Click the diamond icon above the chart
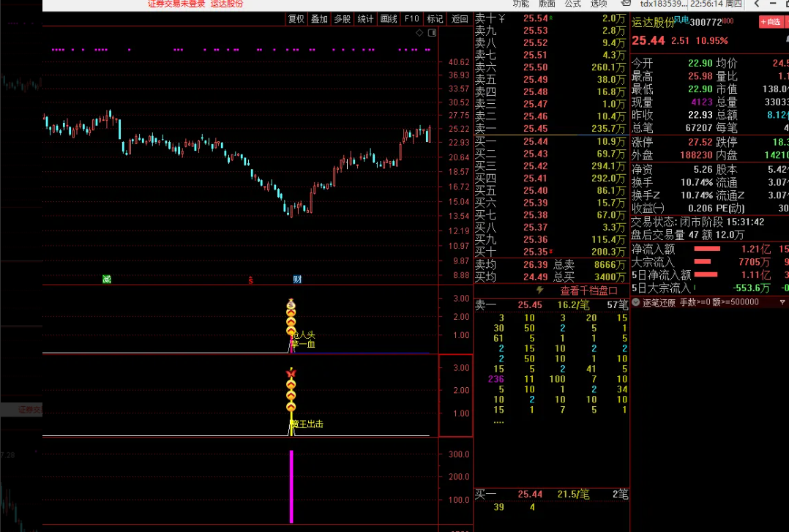 (x=419, y=33)
